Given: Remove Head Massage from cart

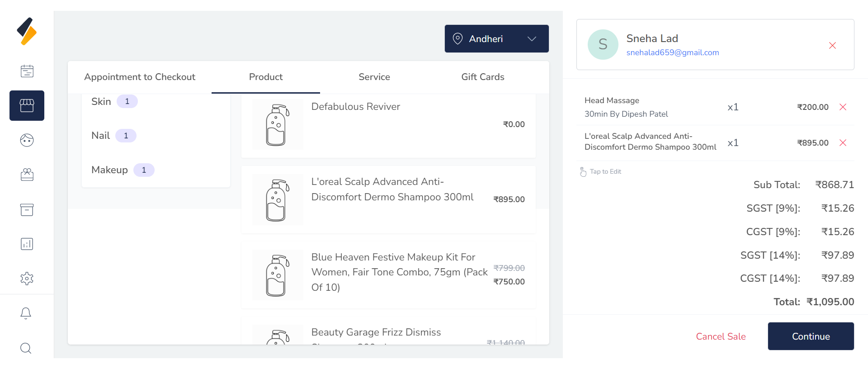Looking at the screenshot, I should click(843, 107).
